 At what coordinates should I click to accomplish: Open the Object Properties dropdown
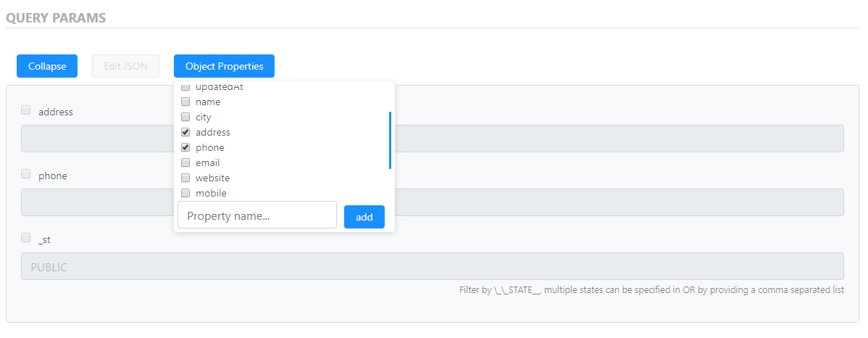coord(224,66)
